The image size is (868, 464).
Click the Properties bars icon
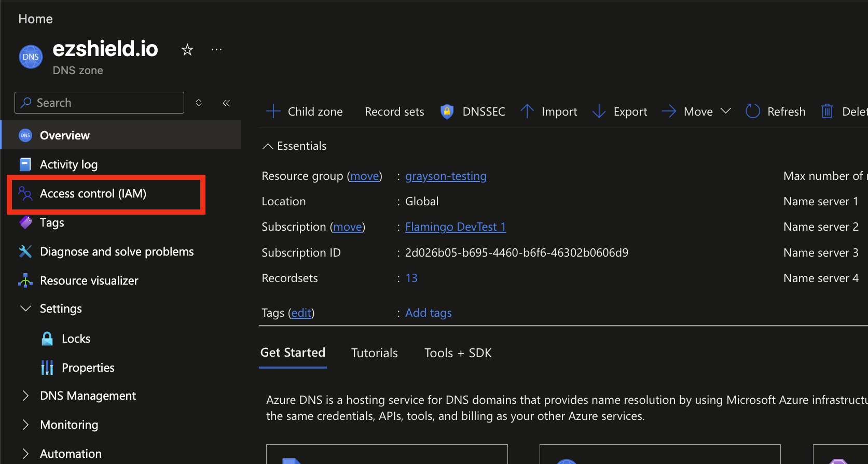pyautogui.click(x=47, y=368)
